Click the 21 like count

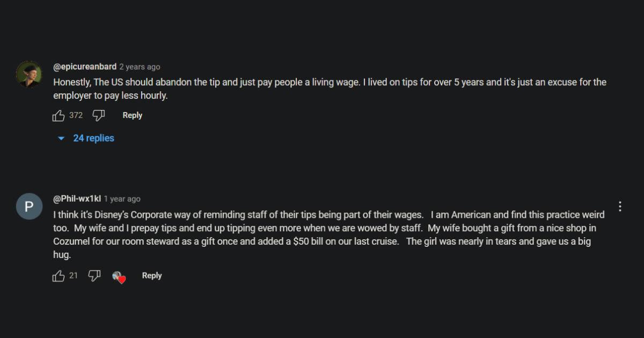(74, 276)
